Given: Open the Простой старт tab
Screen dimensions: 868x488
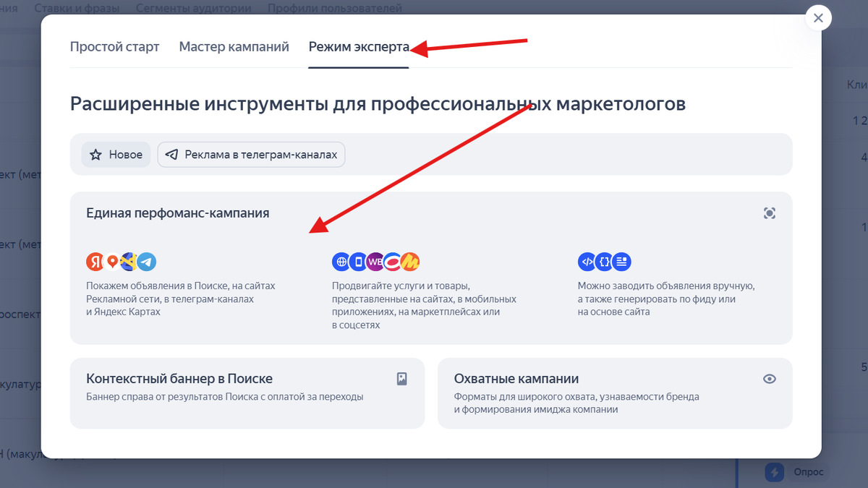Looking at the screenshot, I should pos(114,46).
